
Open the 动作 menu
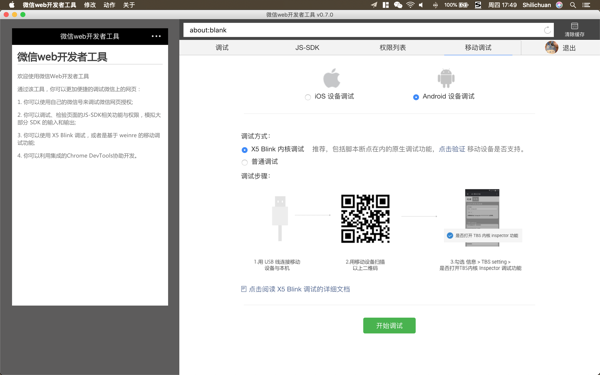point(109,5)
